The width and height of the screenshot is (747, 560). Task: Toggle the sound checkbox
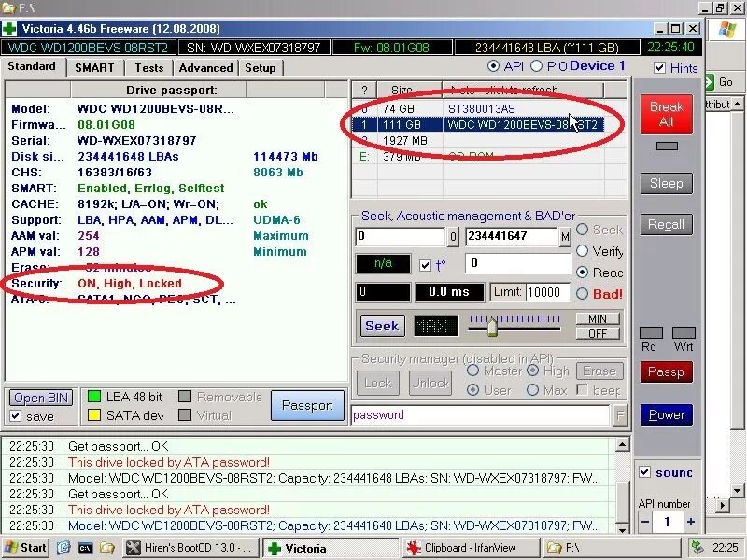click(644, 472)
